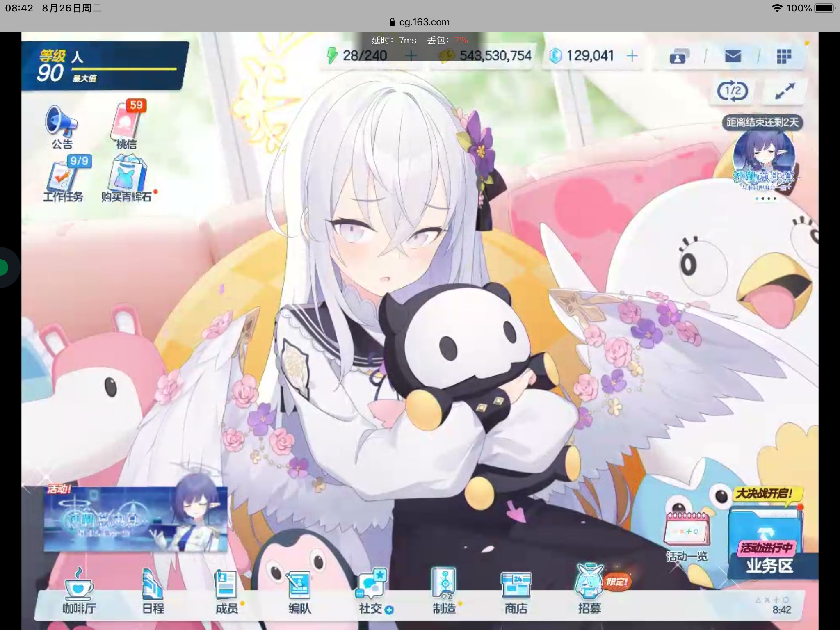Image resolution: width=840 pixels, height=630 pixels.
Task: Tap the status bar time 08:42
Action: (x=19, y=8)
